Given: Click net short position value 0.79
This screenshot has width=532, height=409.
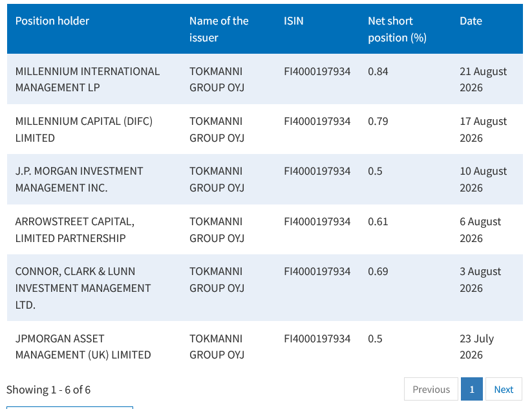Looking at the screenshot, I should point(378,121).
